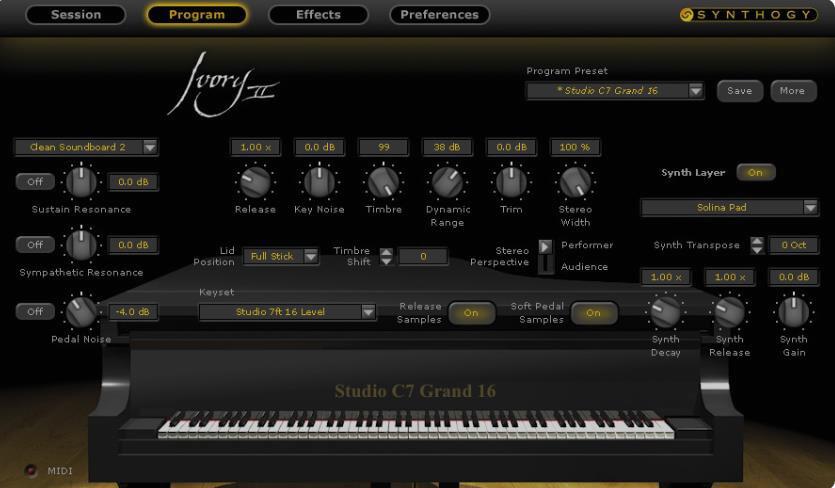Toggle Synth Layer On button
The image size is (835, 488).
pos(755,172)
